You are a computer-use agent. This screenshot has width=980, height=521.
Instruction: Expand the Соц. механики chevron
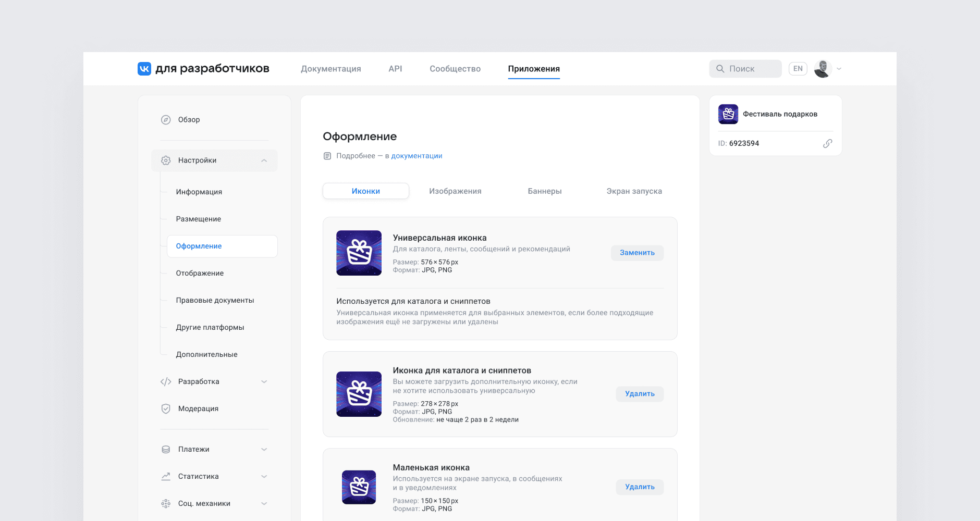(x=264, y=504)
